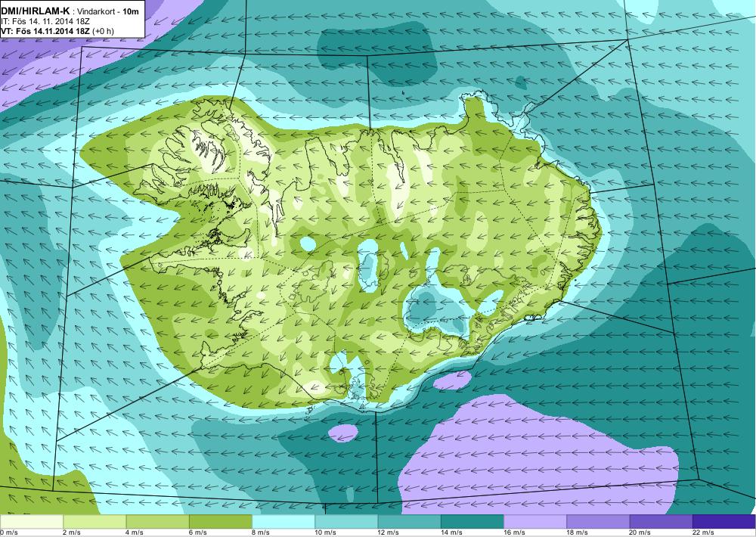Click the "22 m/s" legend label
The height and width of the screenshot is (537, 756).
(x=703, y=532)
